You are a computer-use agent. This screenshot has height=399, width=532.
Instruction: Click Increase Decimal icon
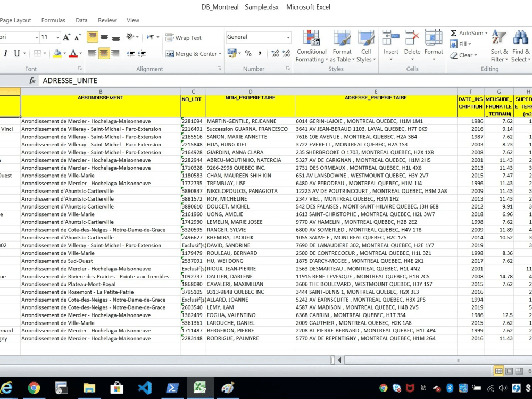275,53
